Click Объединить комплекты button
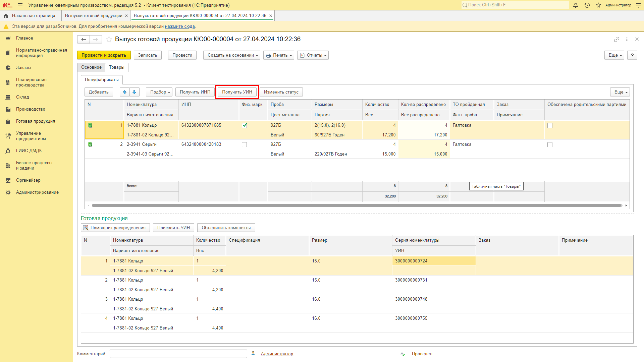This screenshot has height=362, width=644. 226,228
